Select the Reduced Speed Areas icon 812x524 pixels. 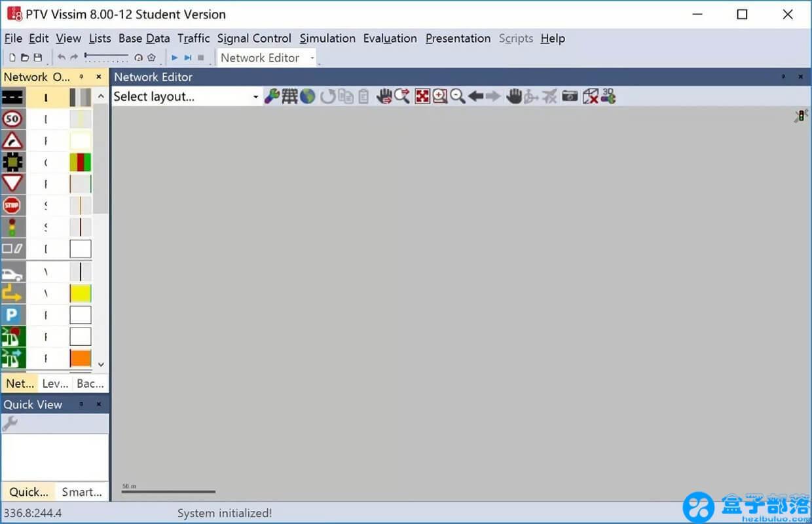point(13,140)
